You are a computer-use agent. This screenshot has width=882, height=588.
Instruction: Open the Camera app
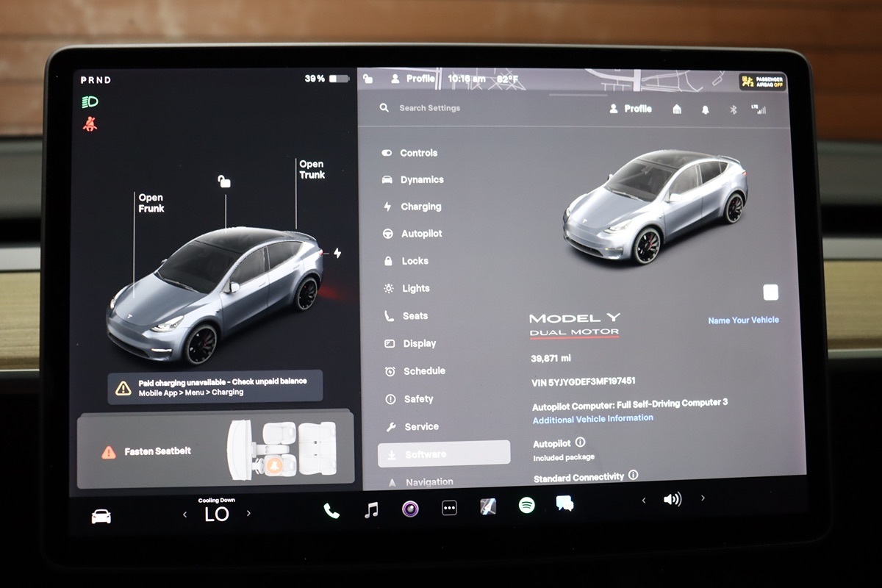(410, 508)
